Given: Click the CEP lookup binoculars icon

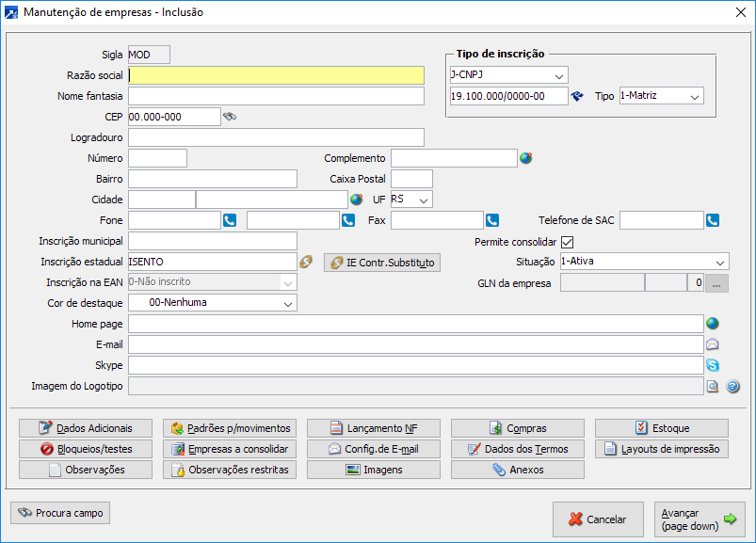Looking at the screenshot, I should pos(229,117).
